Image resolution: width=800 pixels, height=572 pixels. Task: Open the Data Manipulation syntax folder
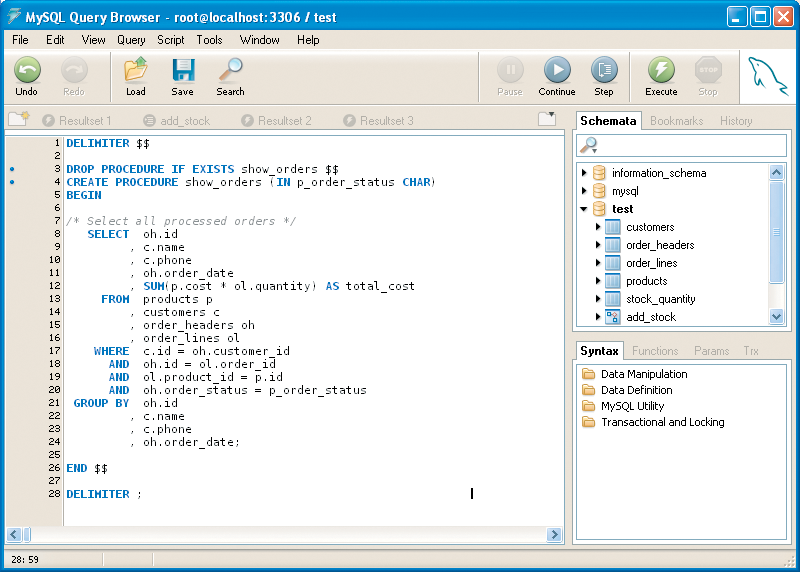[589, 374]
